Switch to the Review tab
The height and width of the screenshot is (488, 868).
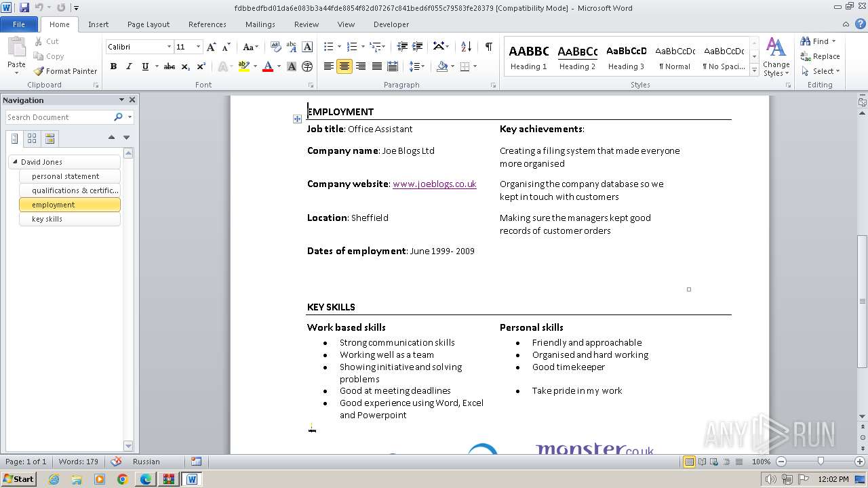pyautogui.click(x=307, y=24)
